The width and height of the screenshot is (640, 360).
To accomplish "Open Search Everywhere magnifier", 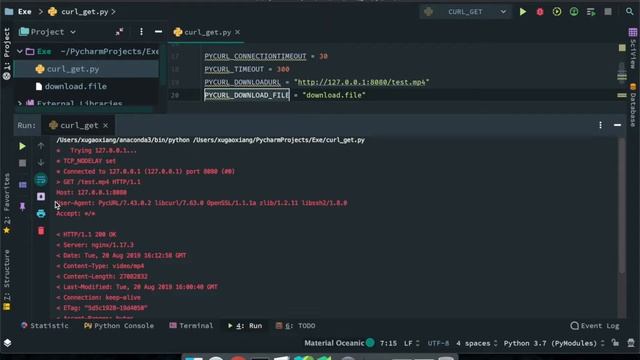I will (x=629, y=12).
